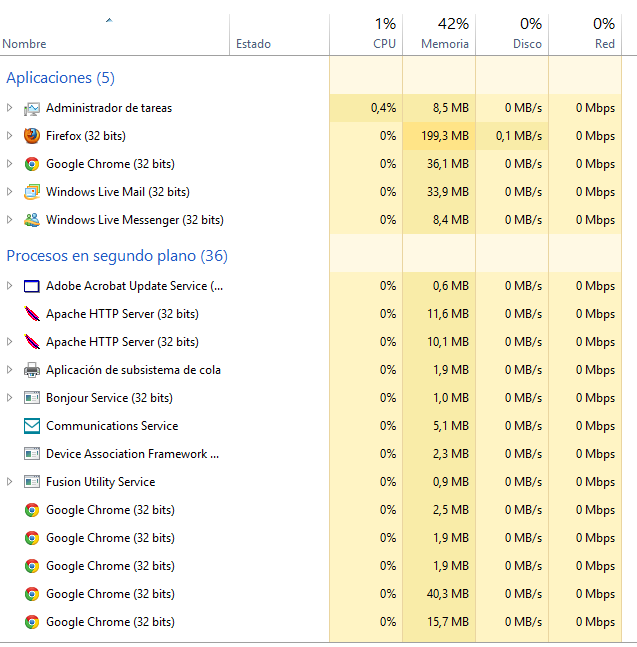Click the 0,1 MB/s disk value
637x647 pixels.
coord(519,136)
